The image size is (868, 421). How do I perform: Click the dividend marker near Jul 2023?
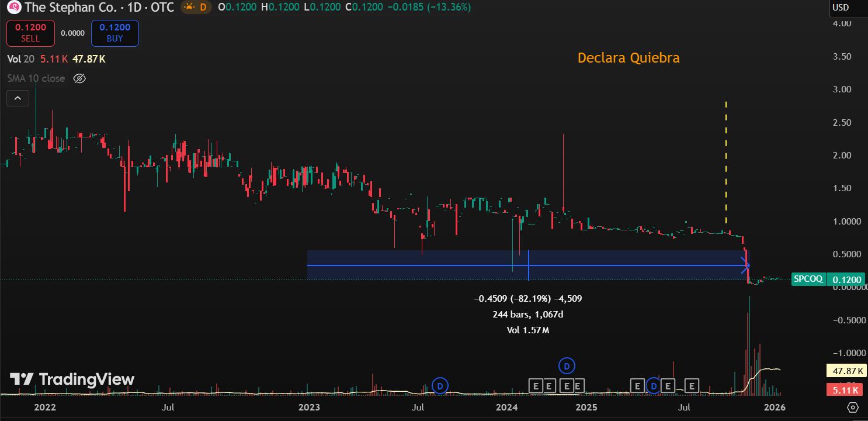tap(440, 385)
